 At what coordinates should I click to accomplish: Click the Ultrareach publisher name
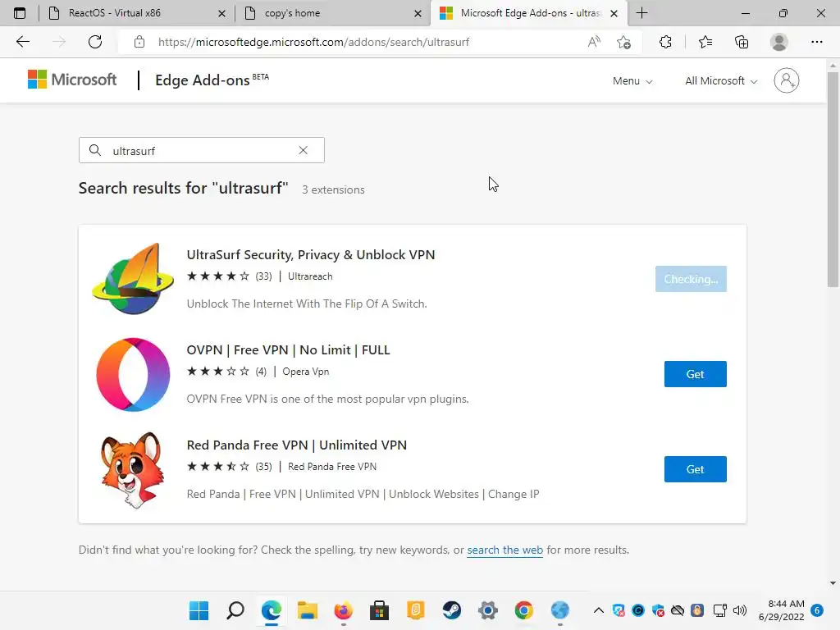click(310, 276)
